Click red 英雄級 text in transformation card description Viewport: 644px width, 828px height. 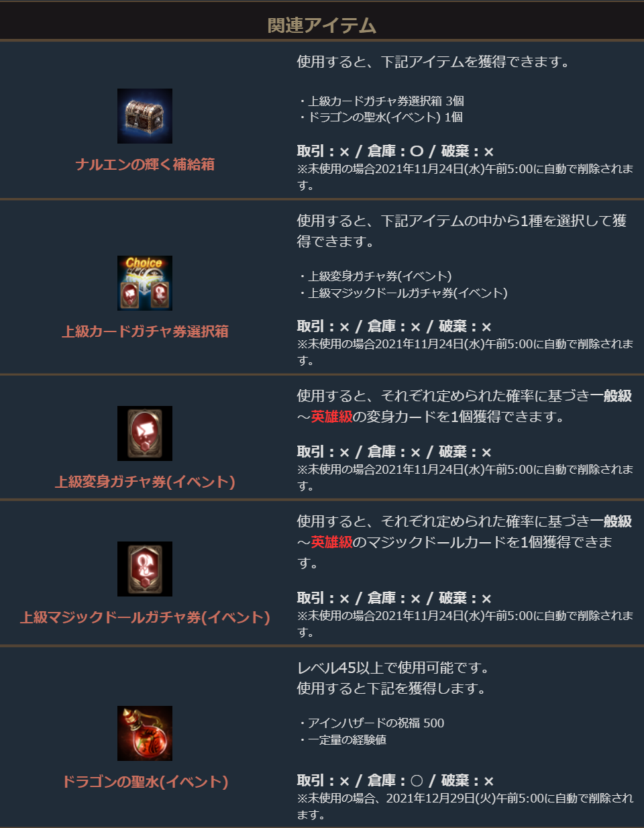click(331, 417)
